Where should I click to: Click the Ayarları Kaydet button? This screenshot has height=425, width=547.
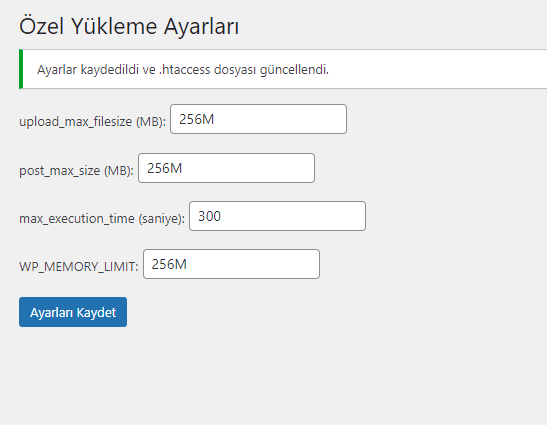coord(73,312)
